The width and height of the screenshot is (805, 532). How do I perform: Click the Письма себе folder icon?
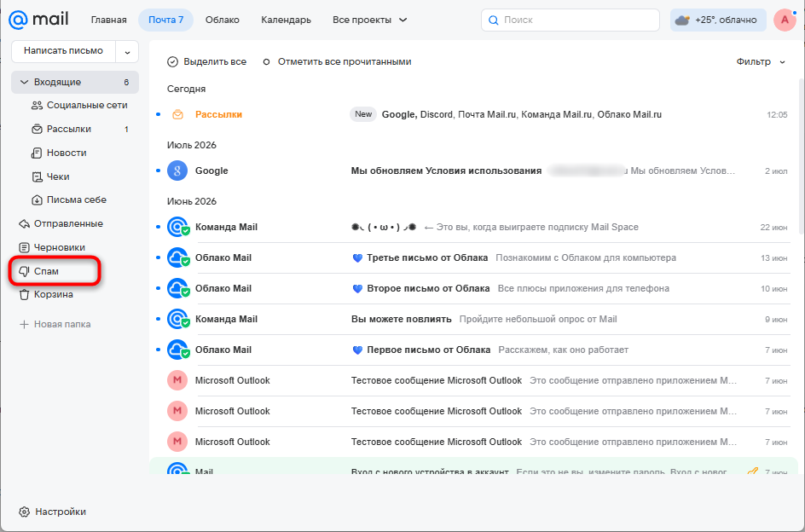[x=37, y=199]
